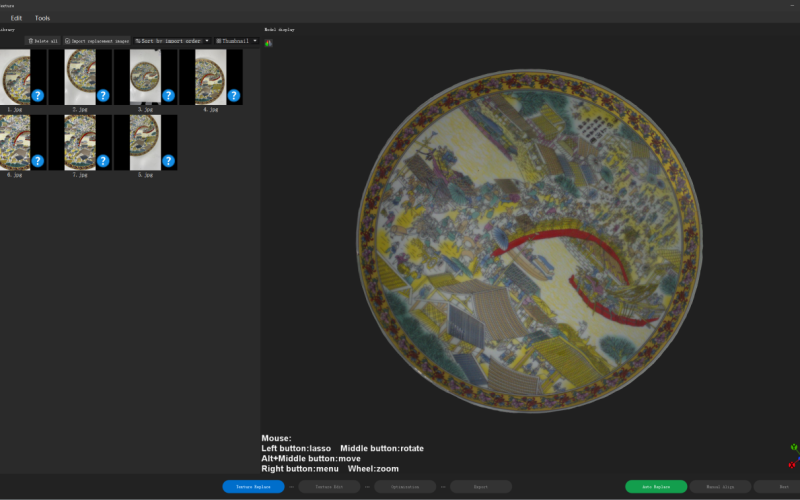Select the 7.jpg thumbnail image
Screen dimensions: 800x500
click(x=80, y=142)
